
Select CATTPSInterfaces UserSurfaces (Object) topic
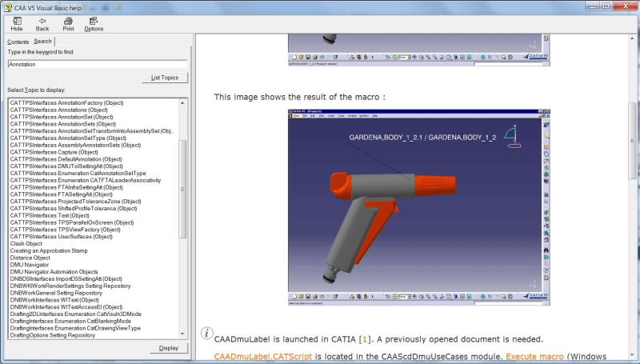tap(62, 236)
